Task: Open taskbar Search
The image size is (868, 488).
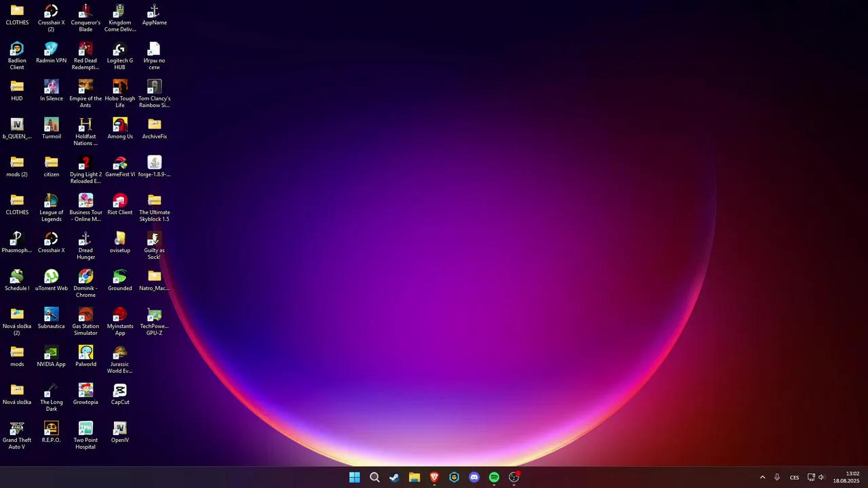Action: click(x=374, y=477)
